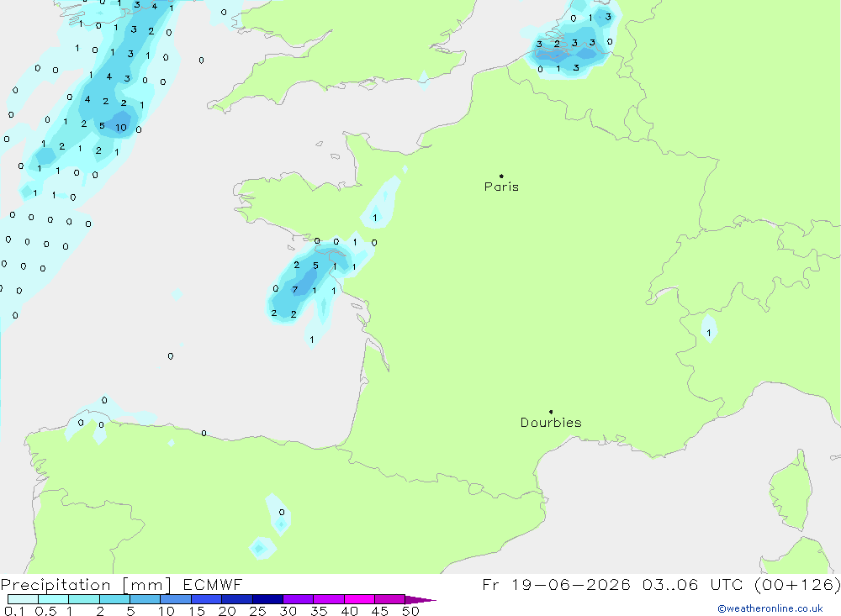Click the 'Precipitation [mm]' title text
The image size is (841, 616).
86,585
